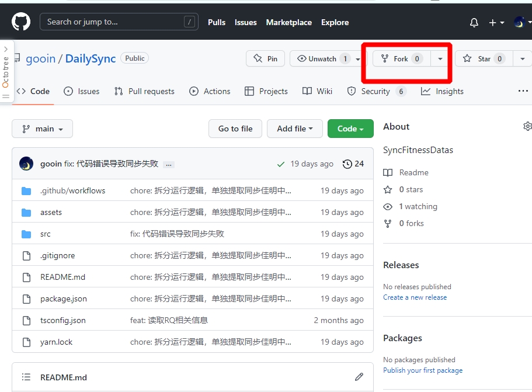Open the About settings gear
532x392 pixels.
[x=527, y=126]
